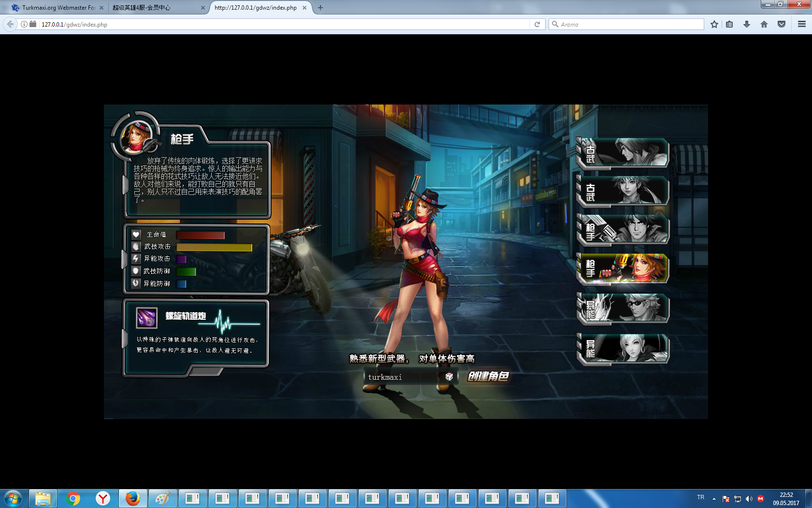Click the site information icon in address bar

click(24, 24)
